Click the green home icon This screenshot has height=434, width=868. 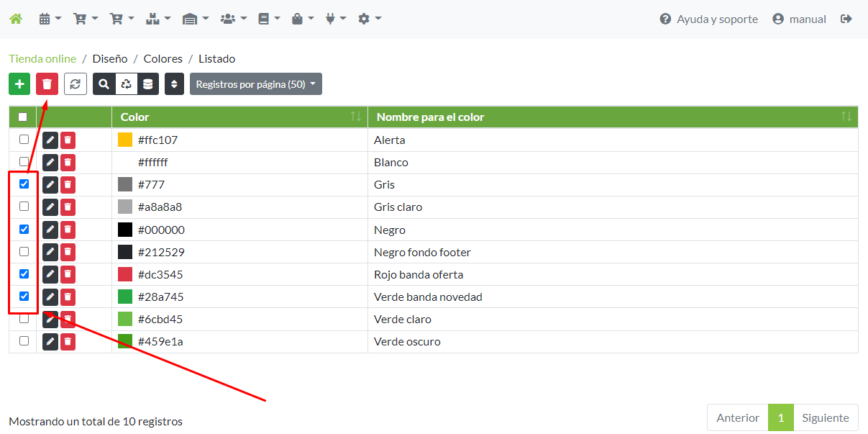[x=16, y=19]
